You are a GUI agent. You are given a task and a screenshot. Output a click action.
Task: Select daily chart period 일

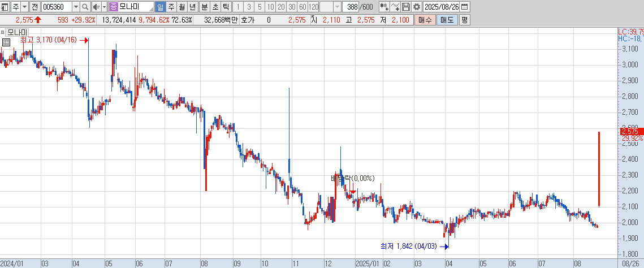pyautogui.click(x=161, y=7)
